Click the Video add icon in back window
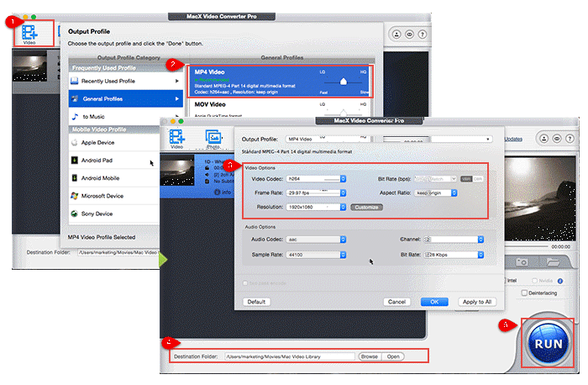Screen dimensions: 588x385 [x=30, y=31]
